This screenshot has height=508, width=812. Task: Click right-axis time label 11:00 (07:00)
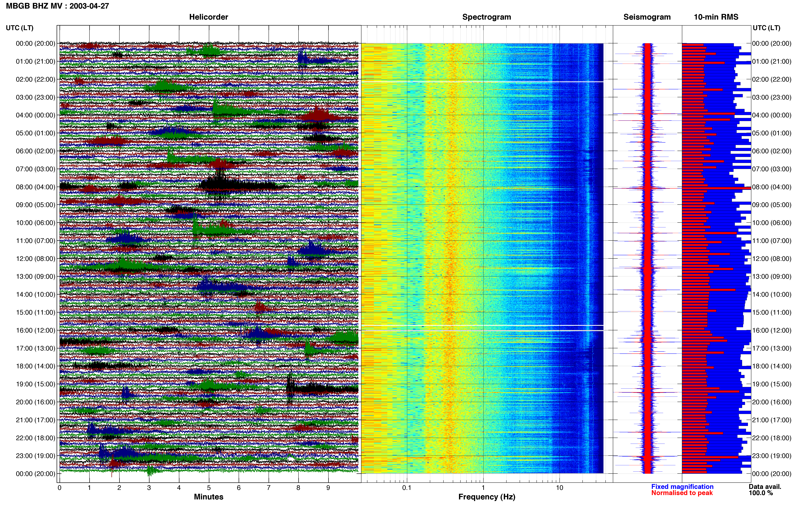tap(772, 241)
